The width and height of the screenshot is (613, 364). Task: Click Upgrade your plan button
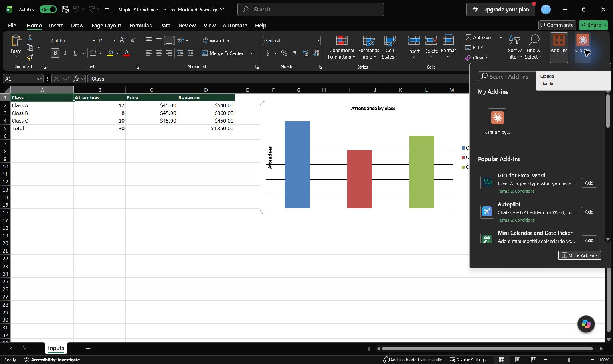[x=501, y=9]
